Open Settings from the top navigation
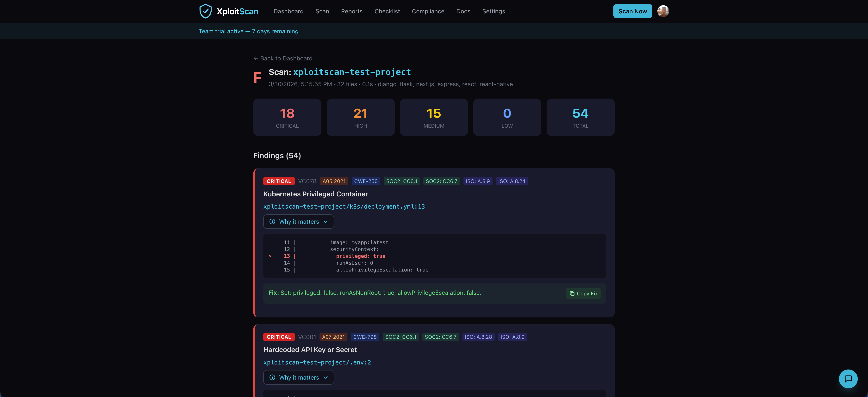This screenshot has width=868, height=397. pos(493,11)
